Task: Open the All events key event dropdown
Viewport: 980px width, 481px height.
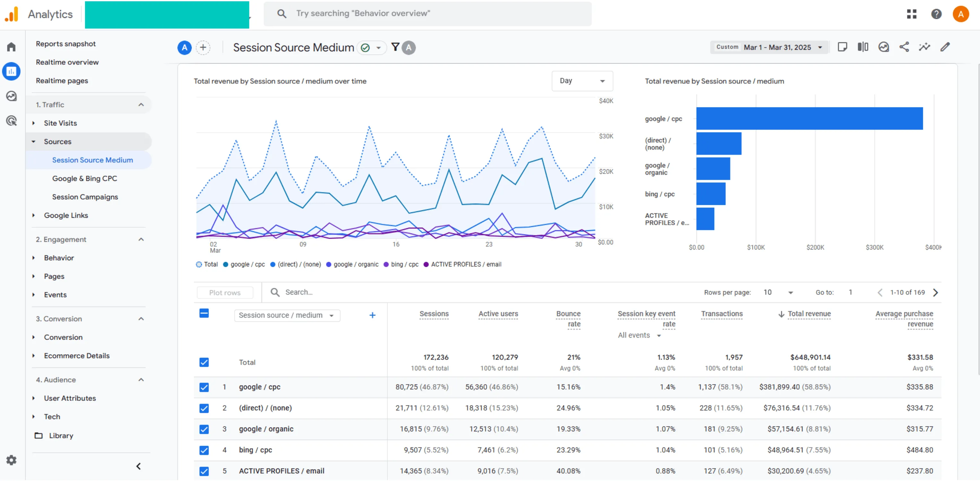Action: pos(639,335)
